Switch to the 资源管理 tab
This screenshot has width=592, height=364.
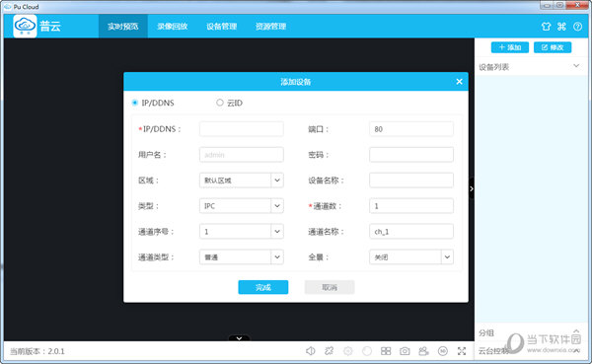point(270,27)
